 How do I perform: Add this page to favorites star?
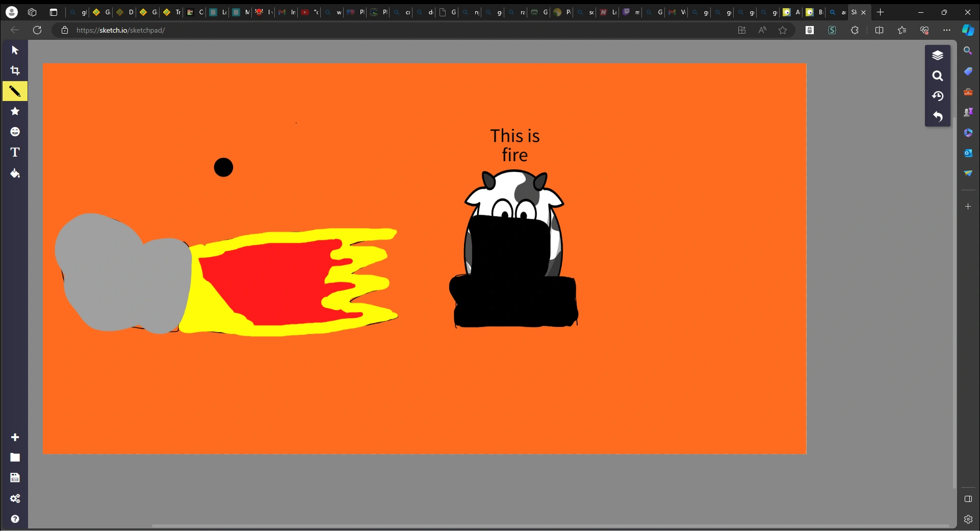point(783,30)
